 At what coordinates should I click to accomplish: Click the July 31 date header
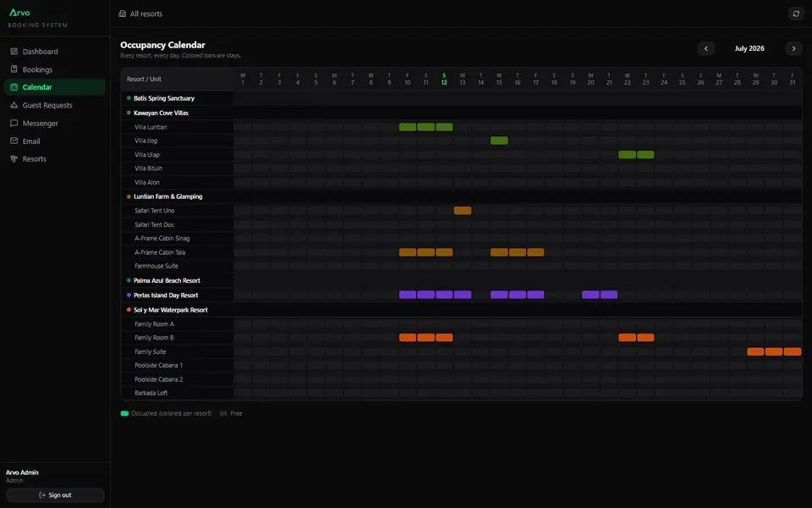click(793, 79)
